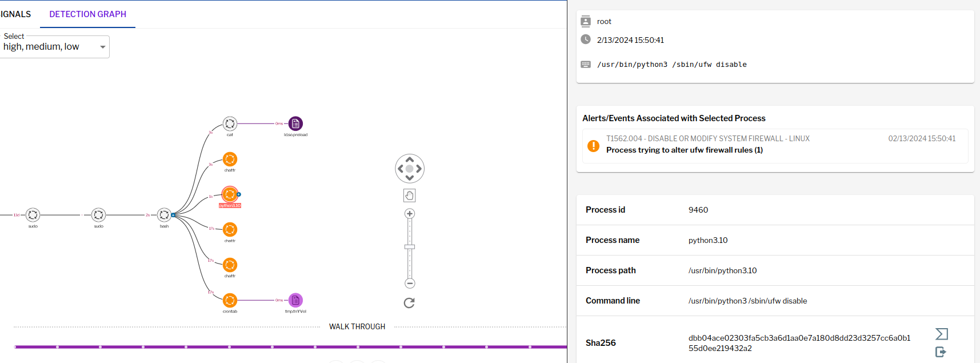Screen dimensions: 980x363
Task: Click the Sha256 sigma search icon
Action: pos(941,334)
